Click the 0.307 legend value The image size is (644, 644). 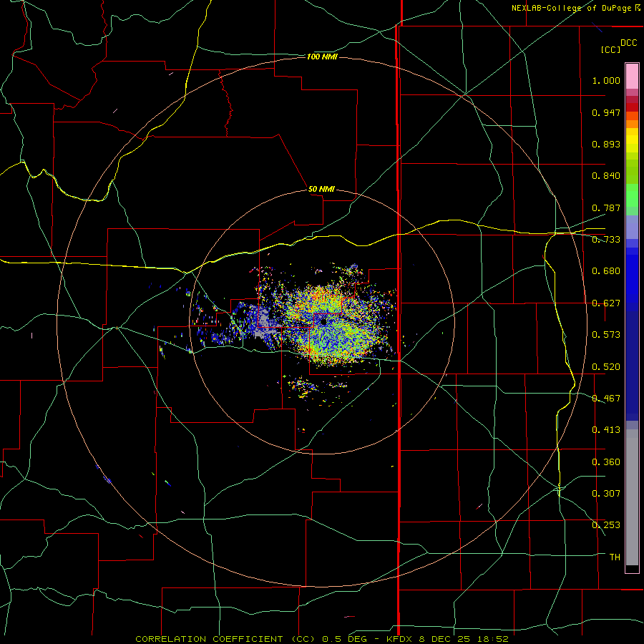click(606, 494)
